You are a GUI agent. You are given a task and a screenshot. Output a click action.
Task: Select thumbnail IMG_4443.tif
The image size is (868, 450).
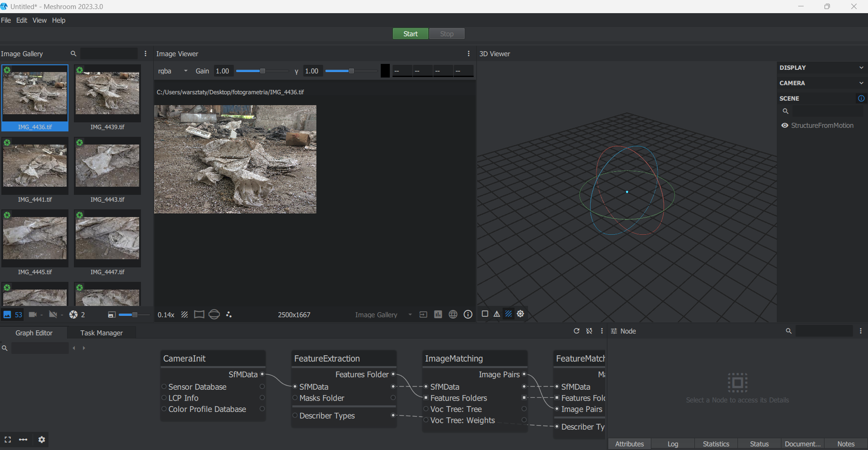coord(107,170)
